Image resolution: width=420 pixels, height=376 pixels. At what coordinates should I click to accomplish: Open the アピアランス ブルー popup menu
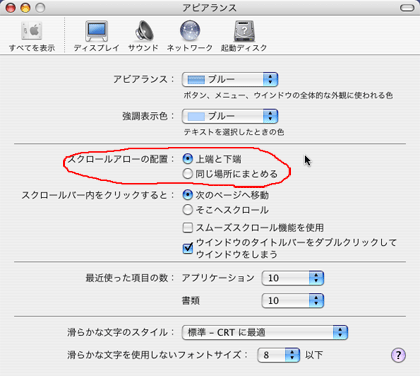pos(230,79)
